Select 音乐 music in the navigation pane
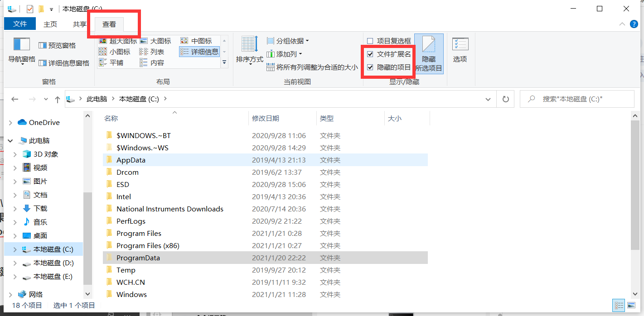 click(40, 222)
